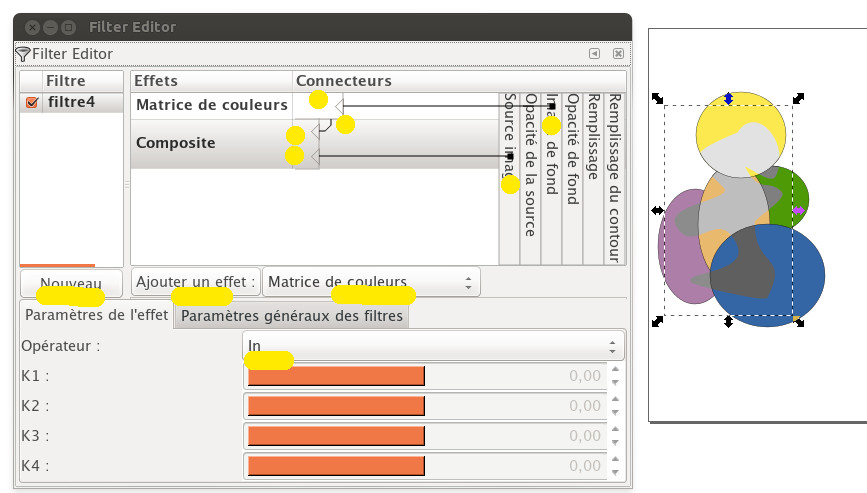Click the bottom-left scale handle of the selection

[658, 321]
